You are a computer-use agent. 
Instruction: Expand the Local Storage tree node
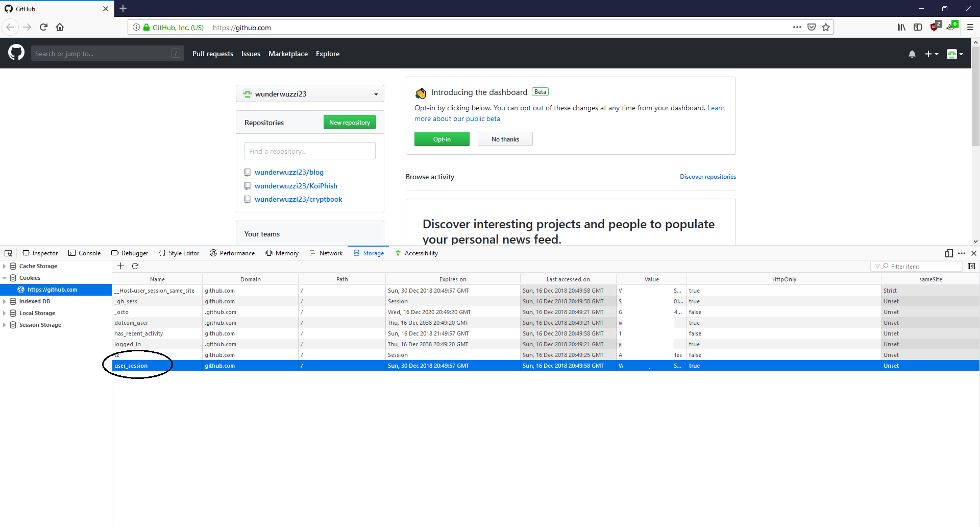point(5,313)
